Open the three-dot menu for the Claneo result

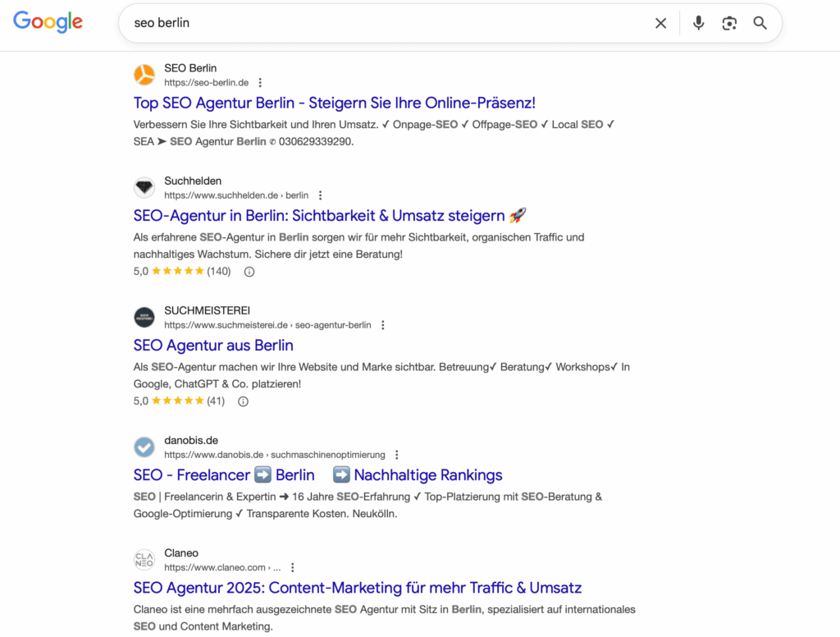coord(293,566)
